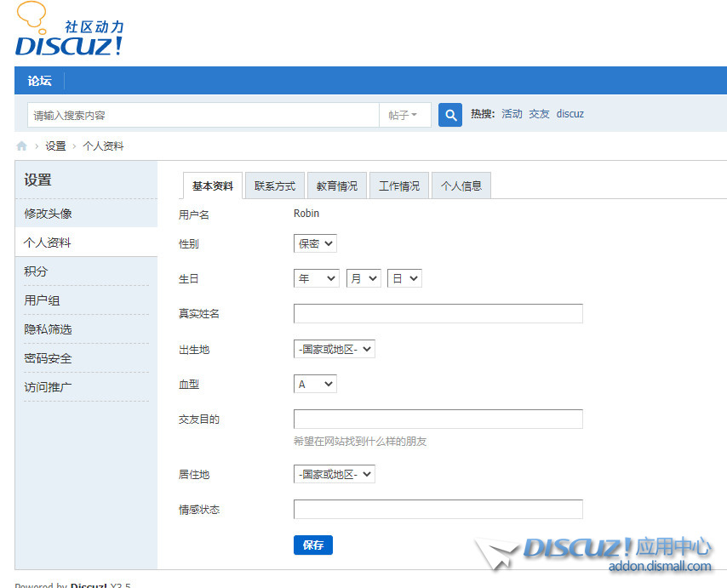
Task: Open the 论坛 menu in the navigation bar
Action: 39,81
